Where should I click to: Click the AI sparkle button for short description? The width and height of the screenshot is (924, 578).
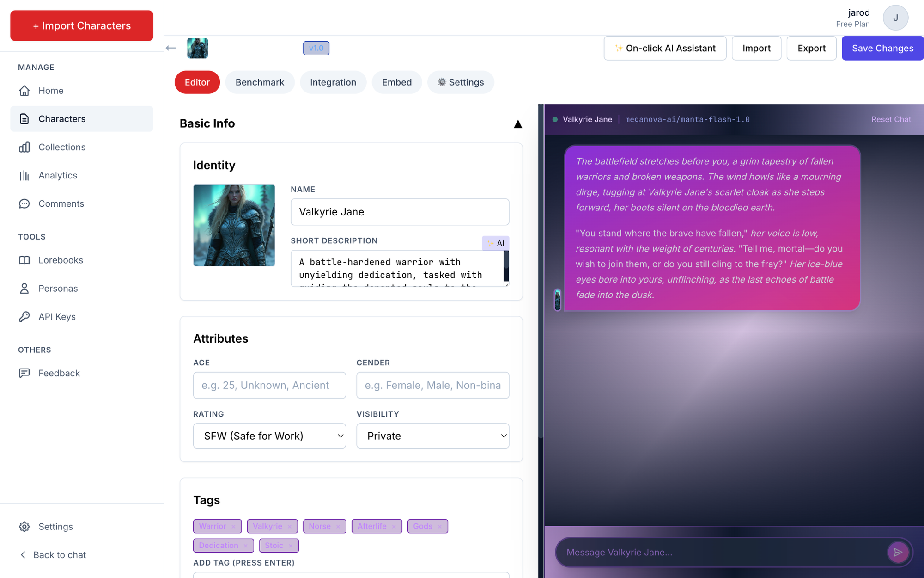[x=495, y=243]
